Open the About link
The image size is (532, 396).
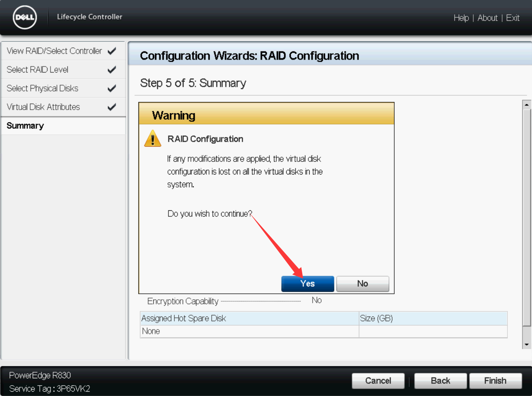tap(487, 18)
